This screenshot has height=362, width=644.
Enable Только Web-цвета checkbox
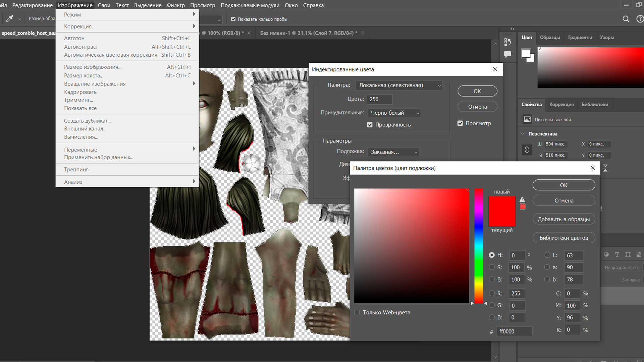(x=357, y=312)
